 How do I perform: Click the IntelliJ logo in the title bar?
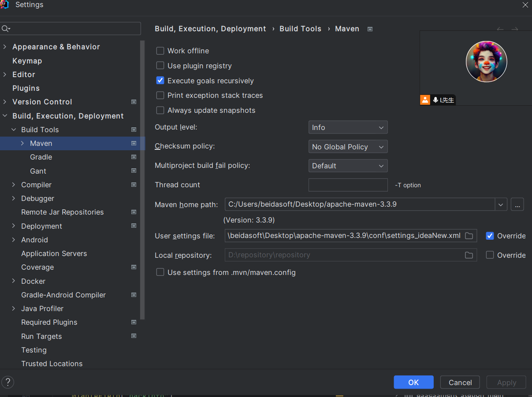(5, 5)
